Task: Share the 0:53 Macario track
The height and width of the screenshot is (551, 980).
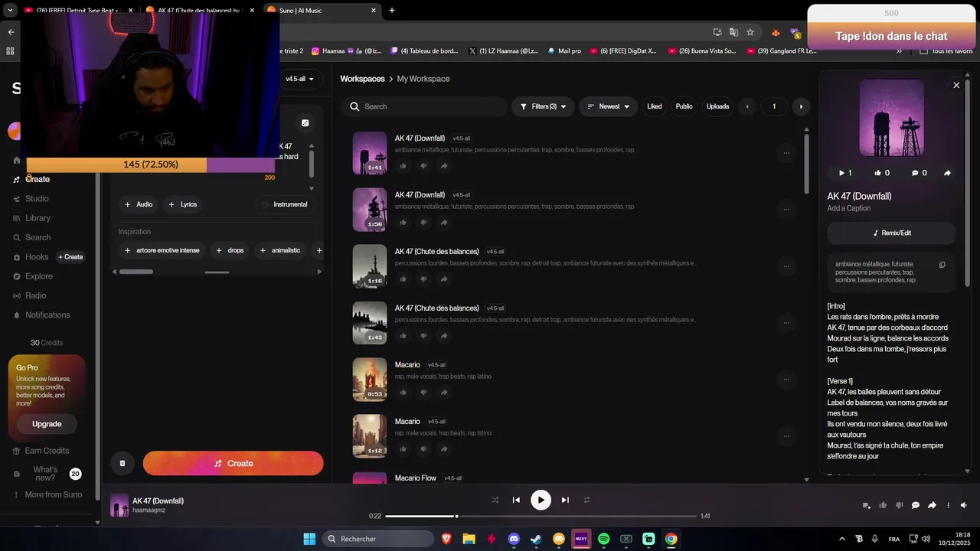Action: (444, 393)
